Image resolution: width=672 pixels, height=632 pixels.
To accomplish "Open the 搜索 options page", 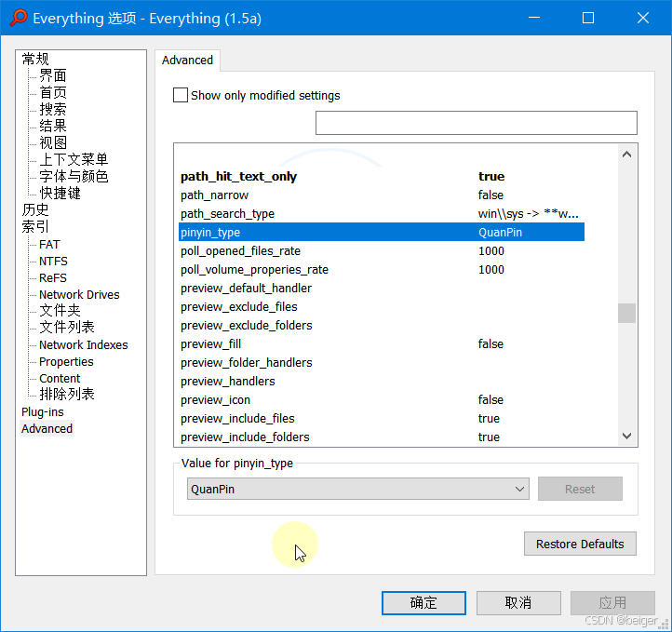I will [53, 109].
